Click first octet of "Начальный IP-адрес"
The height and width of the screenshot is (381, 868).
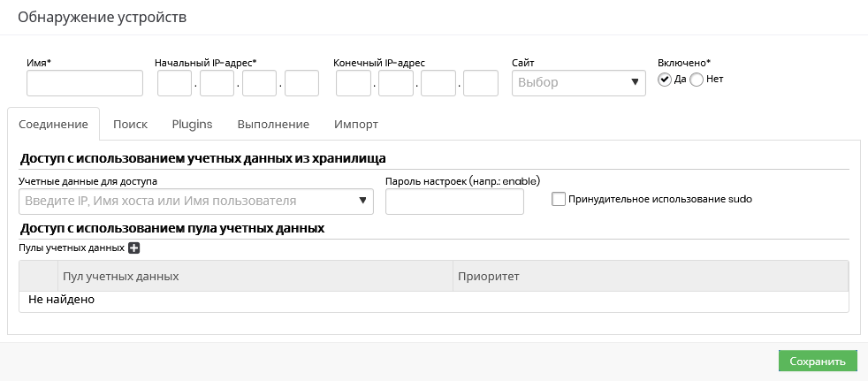coord(175,83)
